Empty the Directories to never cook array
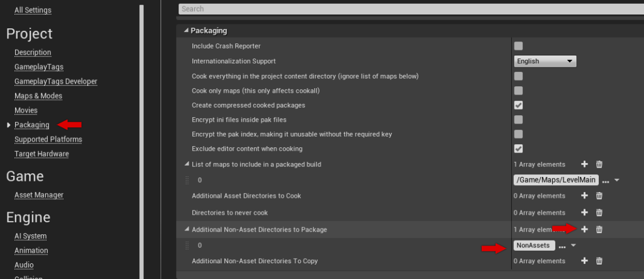Viewport: 644px width, 279px height. [599, 213]
